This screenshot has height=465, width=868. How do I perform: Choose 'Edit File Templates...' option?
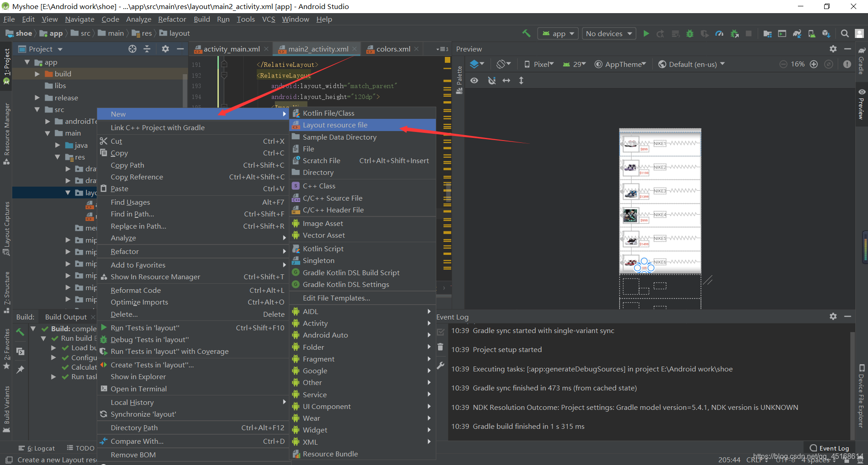336,298
